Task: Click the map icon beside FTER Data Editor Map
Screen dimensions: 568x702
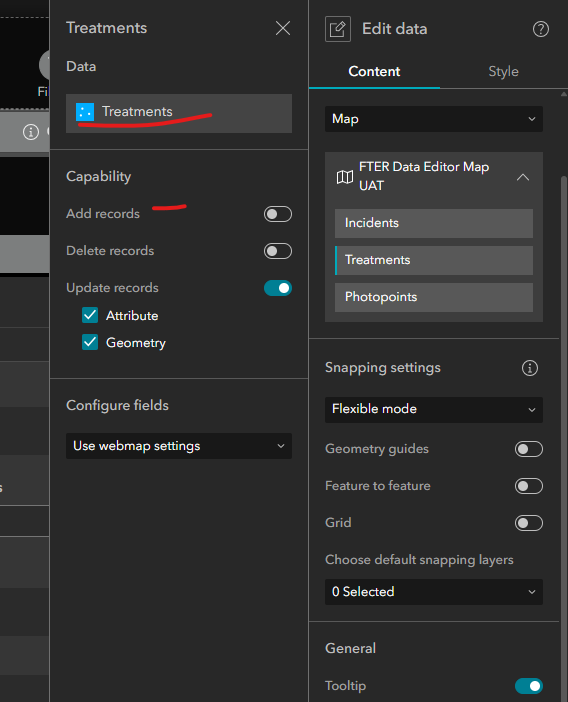Action: coord(345,177)
